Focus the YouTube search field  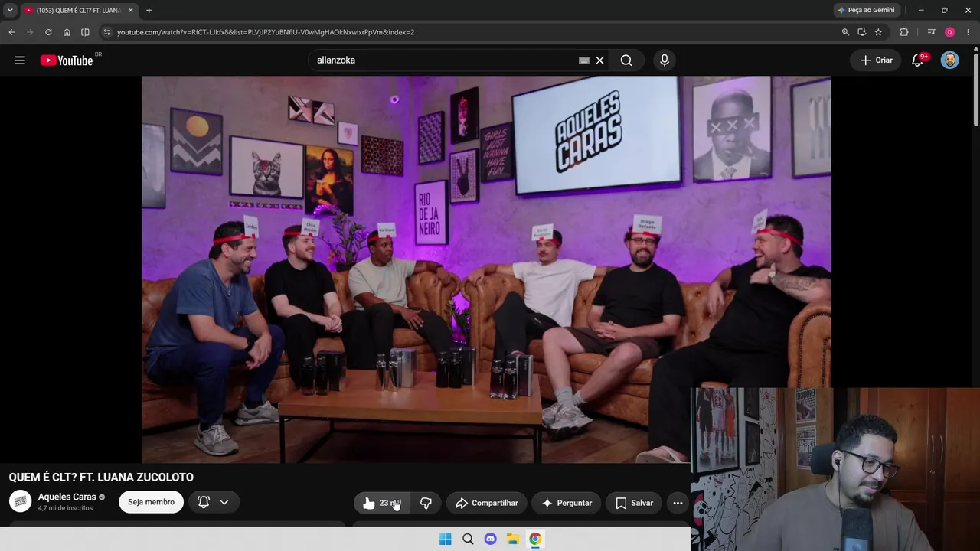[x=444, y=60]
